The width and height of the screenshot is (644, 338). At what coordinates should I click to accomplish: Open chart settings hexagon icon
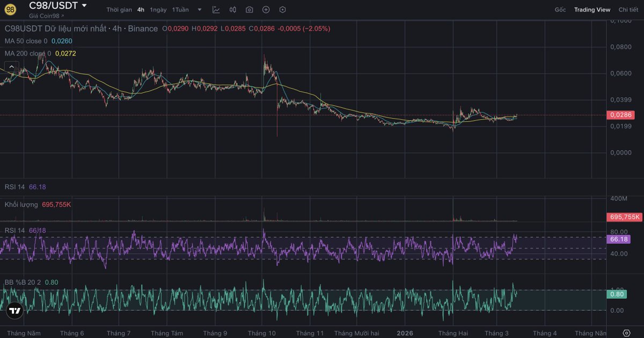tap(283, 10)
